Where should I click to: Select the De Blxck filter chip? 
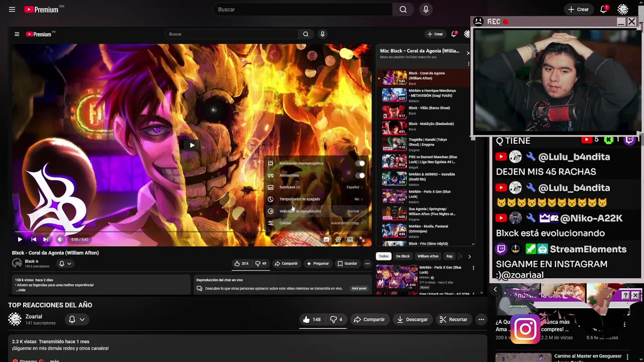coord(403,256)
